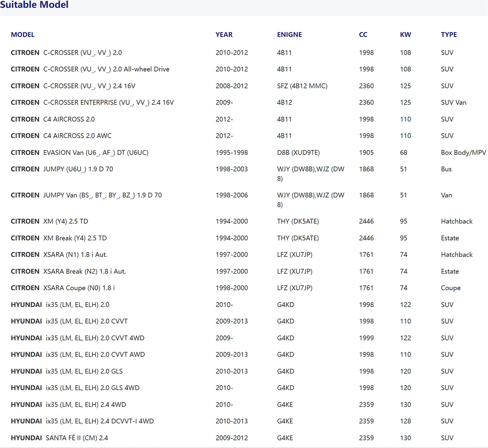Click 'XSARA (N1) 1.8 i Aut.' model
Screen dimensions: 488x448
point(75,255)
